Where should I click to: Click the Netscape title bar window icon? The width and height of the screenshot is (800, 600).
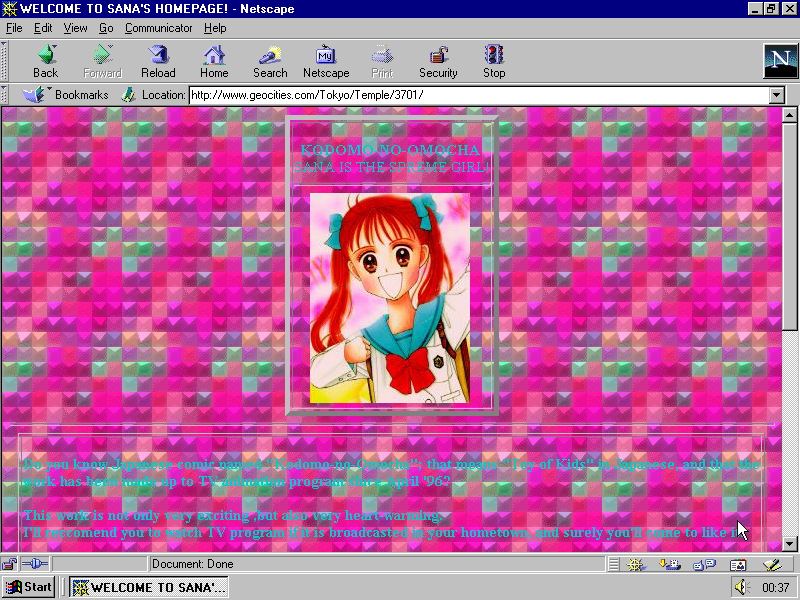point(10,9)
